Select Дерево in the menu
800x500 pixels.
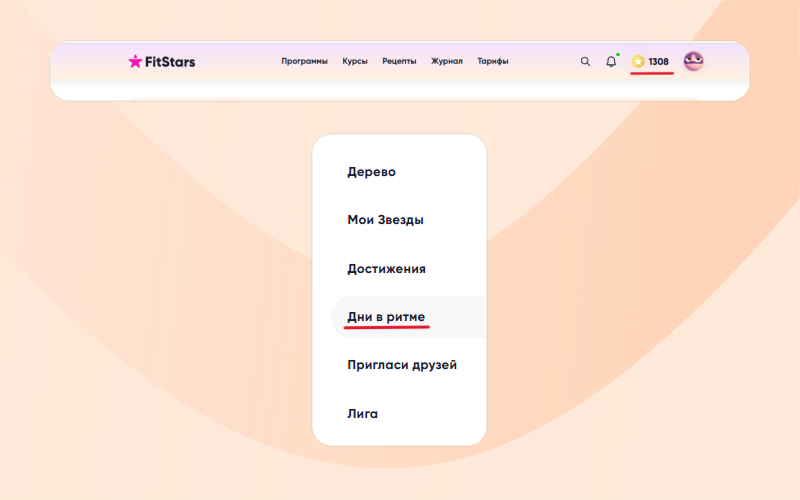pyautogui.click(x=371, y=172)
